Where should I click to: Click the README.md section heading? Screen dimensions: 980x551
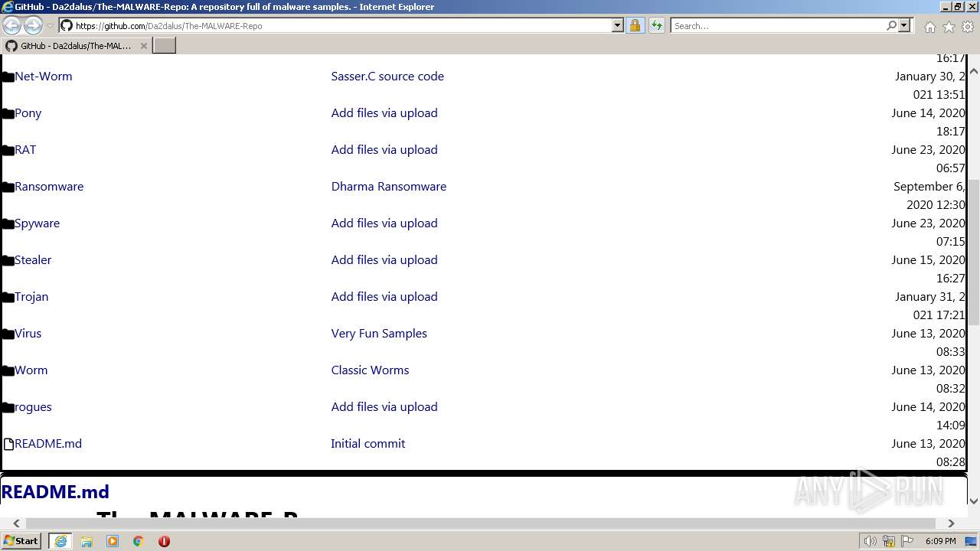coord(55,491)
